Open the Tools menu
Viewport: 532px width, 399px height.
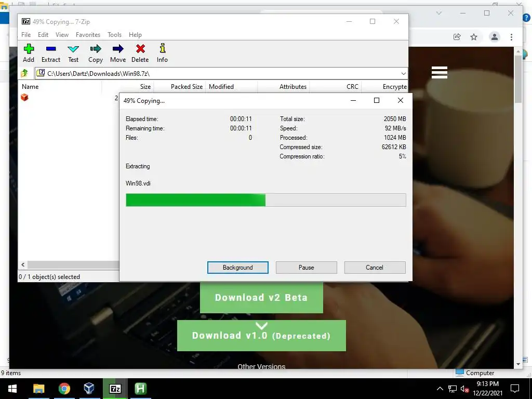click(114, 35)
